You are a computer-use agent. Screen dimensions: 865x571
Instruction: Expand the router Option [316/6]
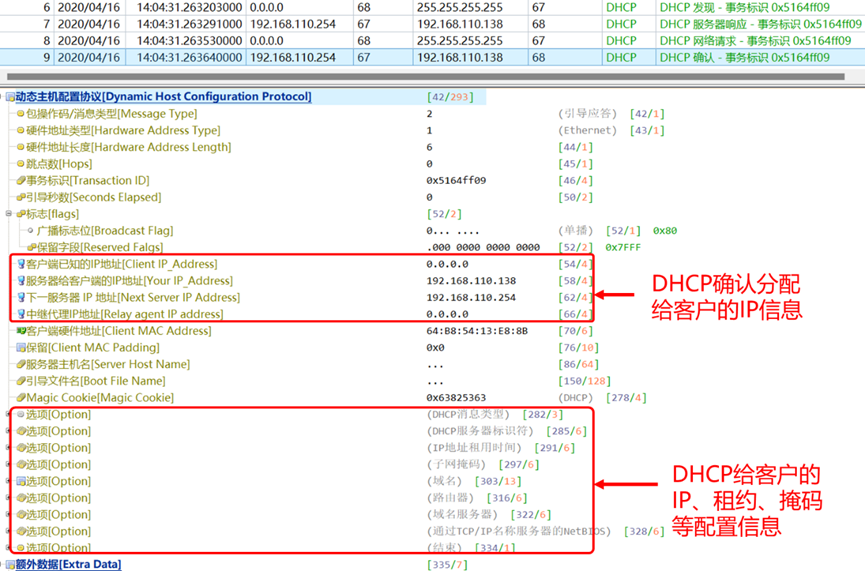coord(8,498)
